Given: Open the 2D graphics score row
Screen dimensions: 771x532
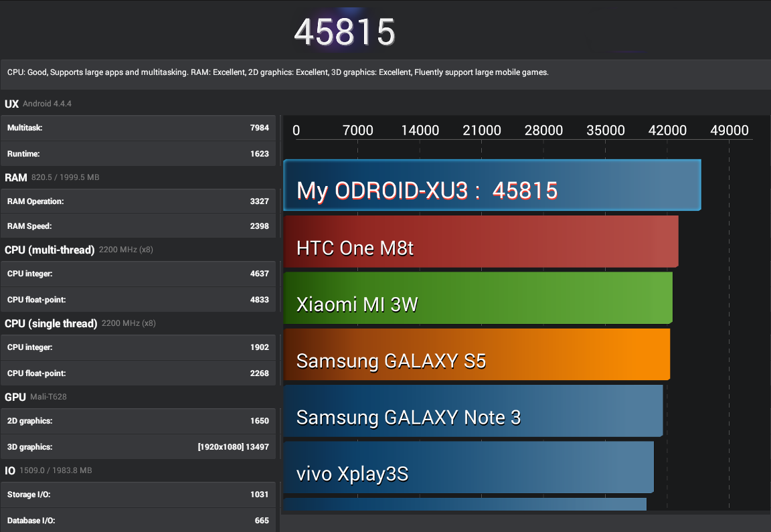Looking at the screenshot, I should [138, 421].
